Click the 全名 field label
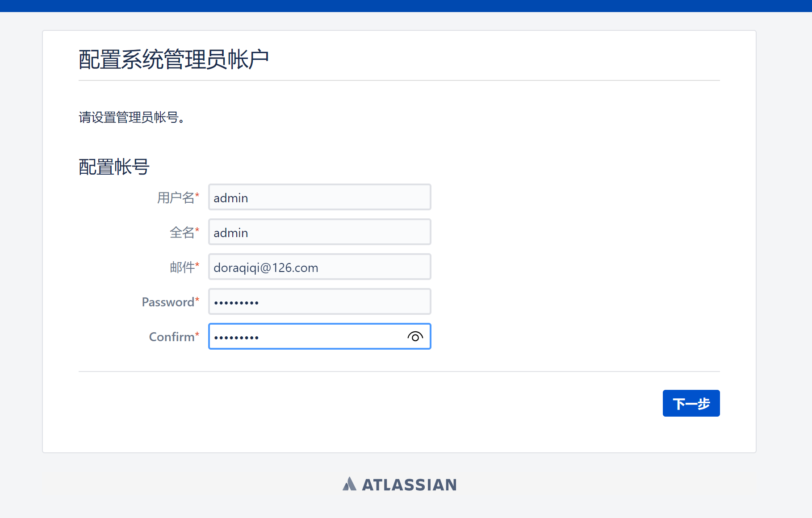 pyautogui.click(x=182, y=232)
